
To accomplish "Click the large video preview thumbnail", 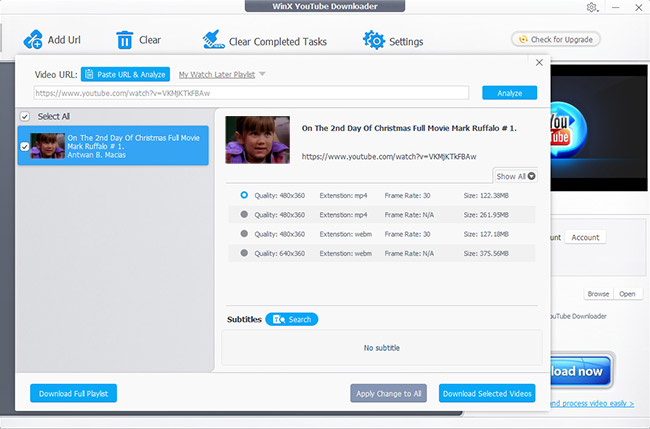I will click(257, 140).
